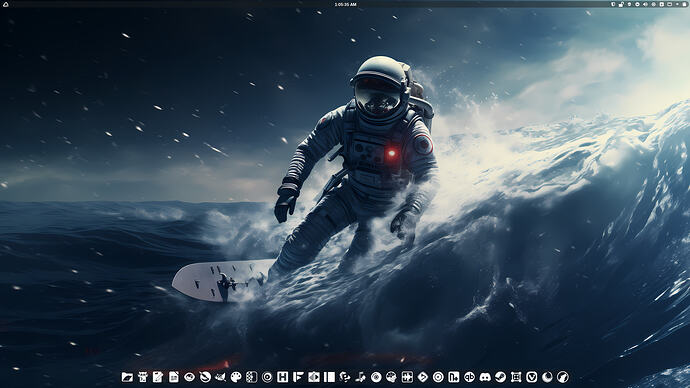The width and height of the screenshot is (690, 388).
Task: Launch the n+ icon in dock
Action: click(x=454, y=377)
